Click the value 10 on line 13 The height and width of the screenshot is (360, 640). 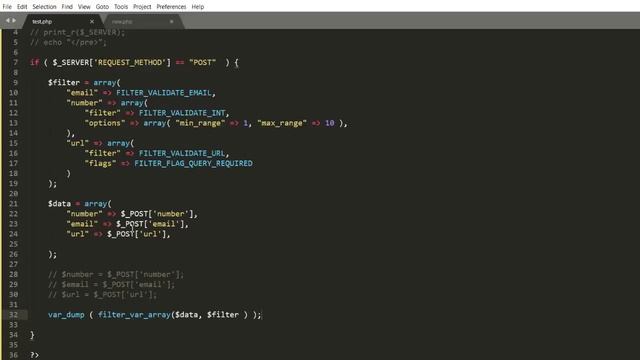click(330, 123)
